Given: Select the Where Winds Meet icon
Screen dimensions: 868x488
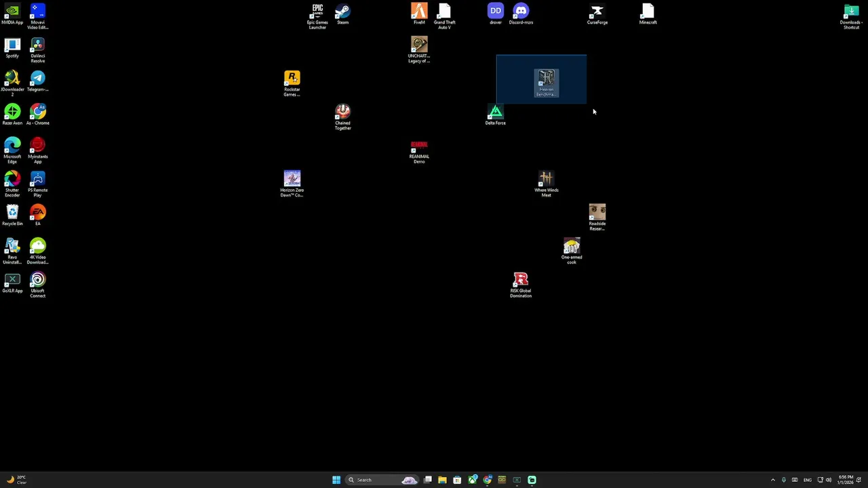Looking at the screenshot, I should pos(547,184).
